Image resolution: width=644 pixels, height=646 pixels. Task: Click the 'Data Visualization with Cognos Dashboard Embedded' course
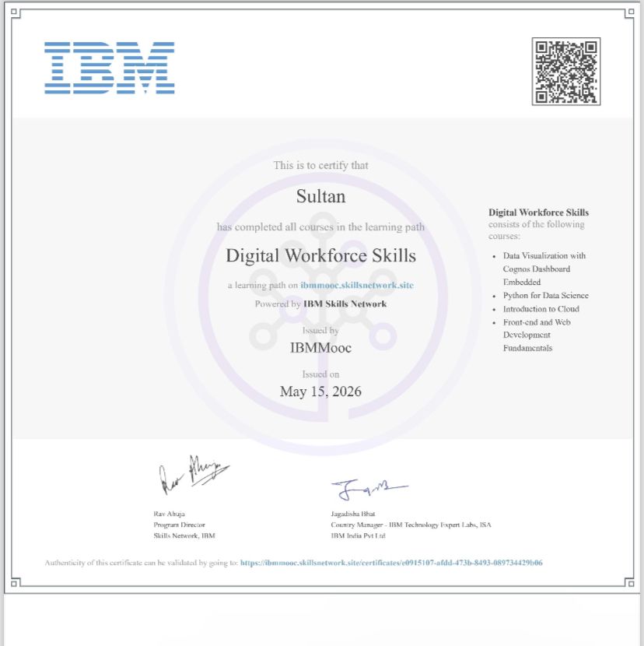[x=544, y=269]
